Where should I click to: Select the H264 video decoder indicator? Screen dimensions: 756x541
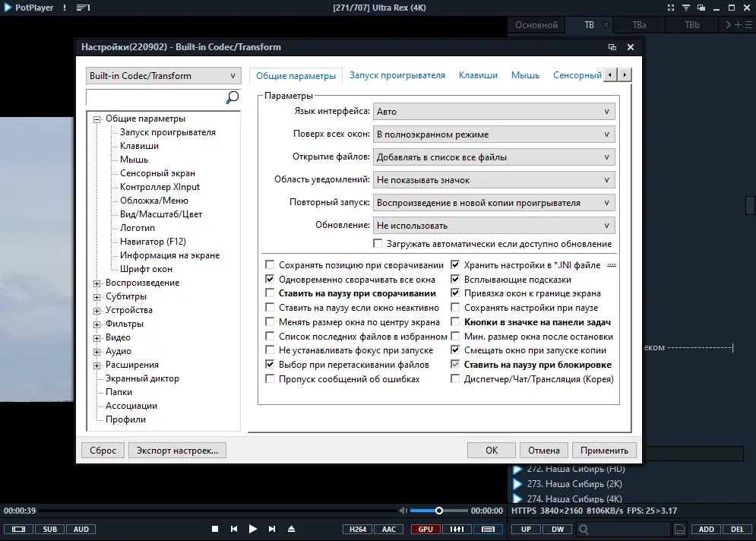pos(357,529)
